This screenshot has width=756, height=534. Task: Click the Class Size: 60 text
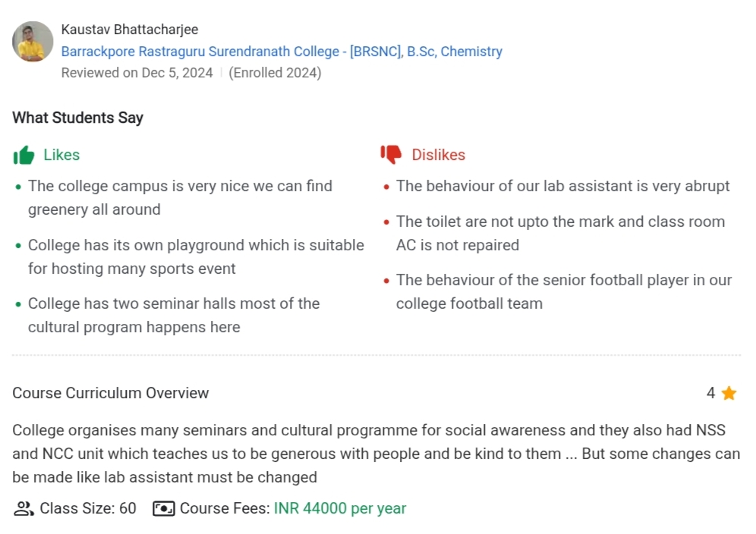[x=88, y=508]
